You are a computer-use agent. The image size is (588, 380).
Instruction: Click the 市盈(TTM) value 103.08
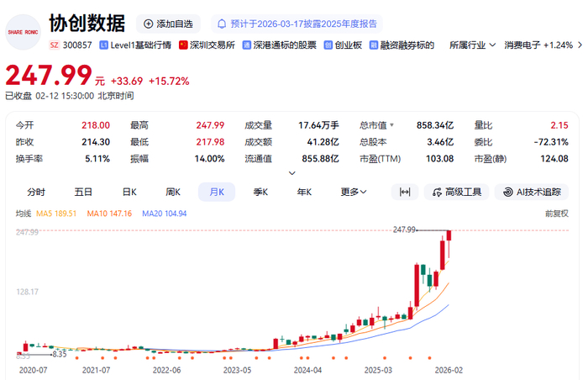(439, 159)
